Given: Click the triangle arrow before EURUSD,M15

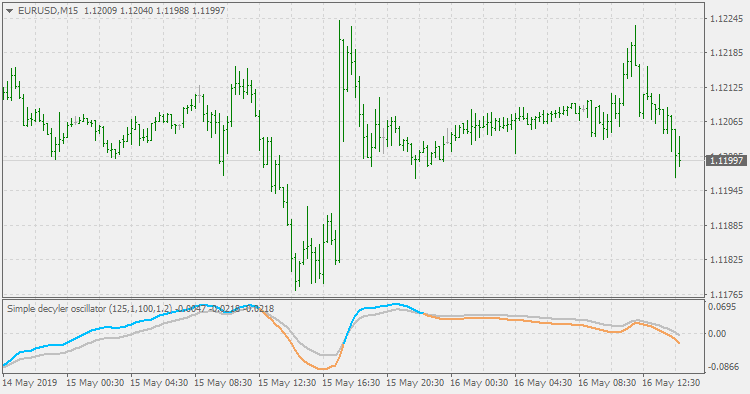Looking at the screenshot, I should 9,11.
